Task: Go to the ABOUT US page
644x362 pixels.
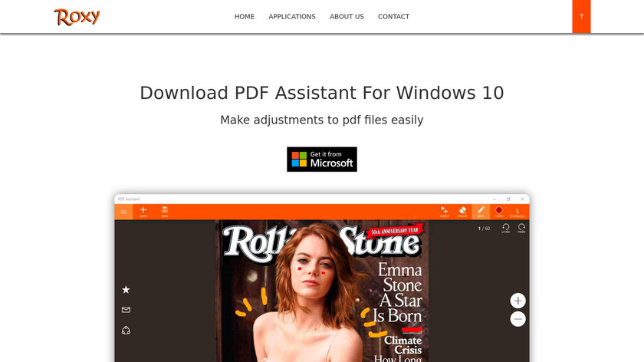Action: tap(347, 16)
